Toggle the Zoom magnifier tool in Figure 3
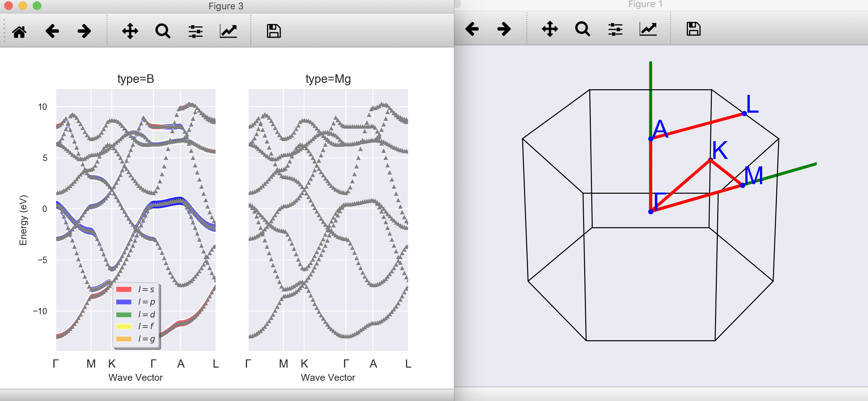Viewport: 868px width, 401px height. 163,31
